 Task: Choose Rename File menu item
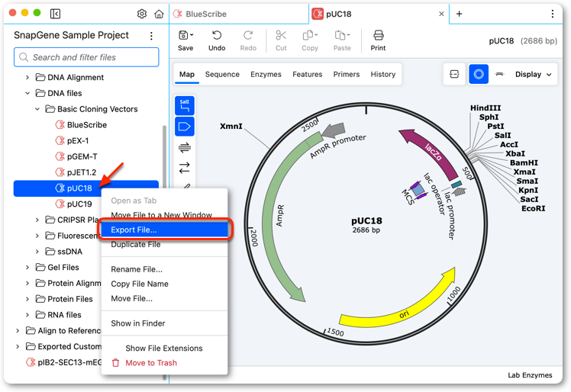coord(164,269)
